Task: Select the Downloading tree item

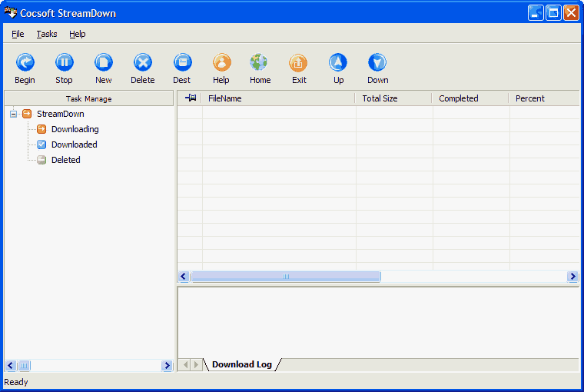Action: point(75,129)
